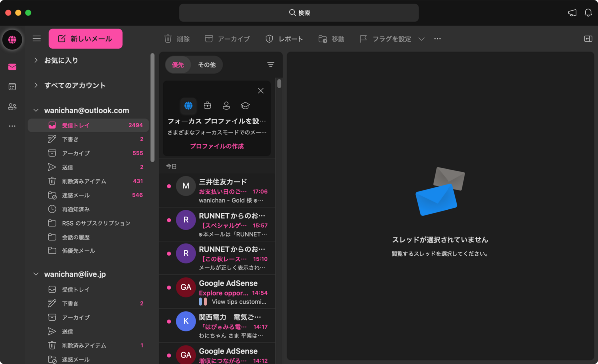Select the graduation cap school profile icon

tap(245, 106)
